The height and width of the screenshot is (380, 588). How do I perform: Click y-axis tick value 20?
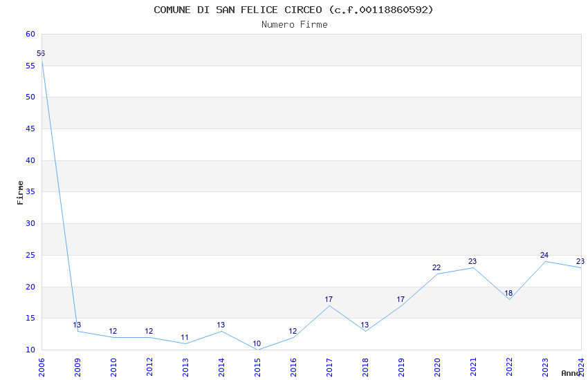click(x=30, y=287)
